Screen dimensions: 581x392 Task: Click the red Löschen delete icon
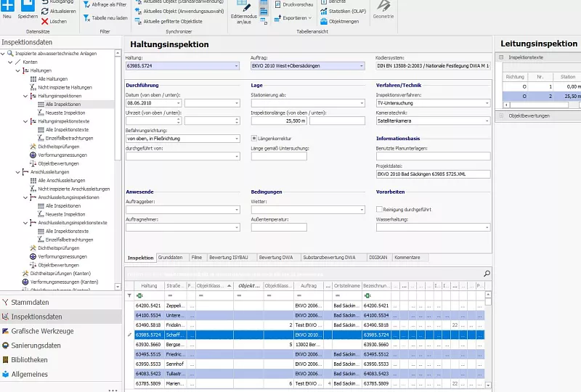pos(45,22)
